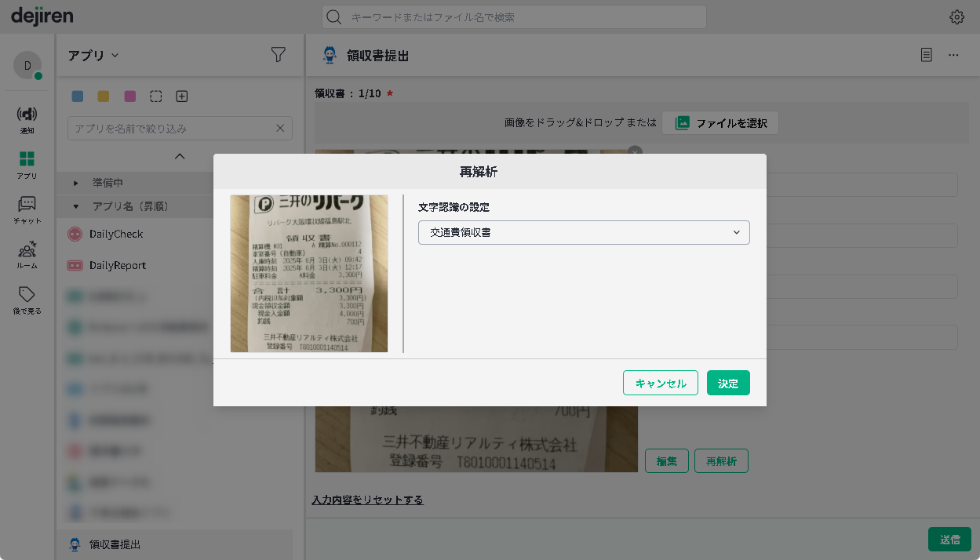Click the キャンセル button

[660, 383]
